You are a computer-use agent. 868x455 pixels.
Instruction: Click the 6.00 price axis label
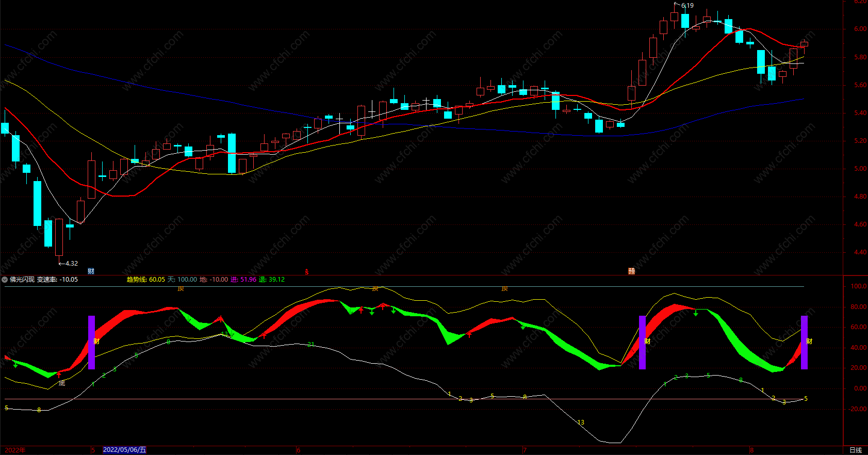860,29
